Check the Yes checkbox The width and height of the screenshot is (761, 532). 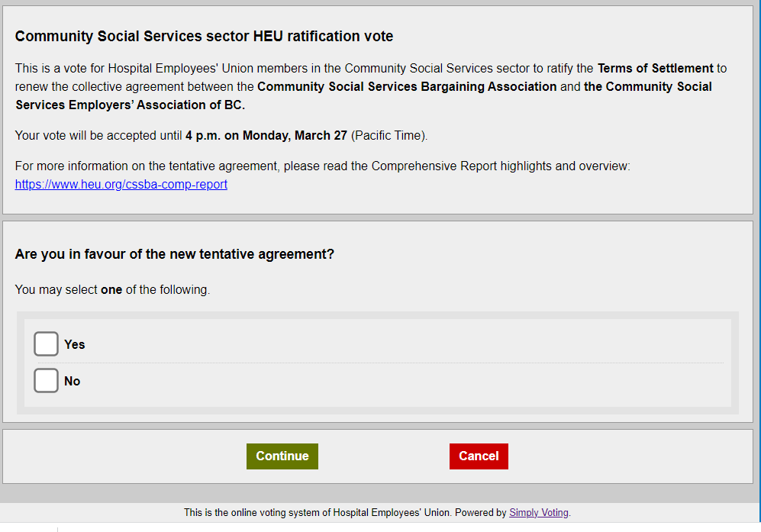click(46, 343)
